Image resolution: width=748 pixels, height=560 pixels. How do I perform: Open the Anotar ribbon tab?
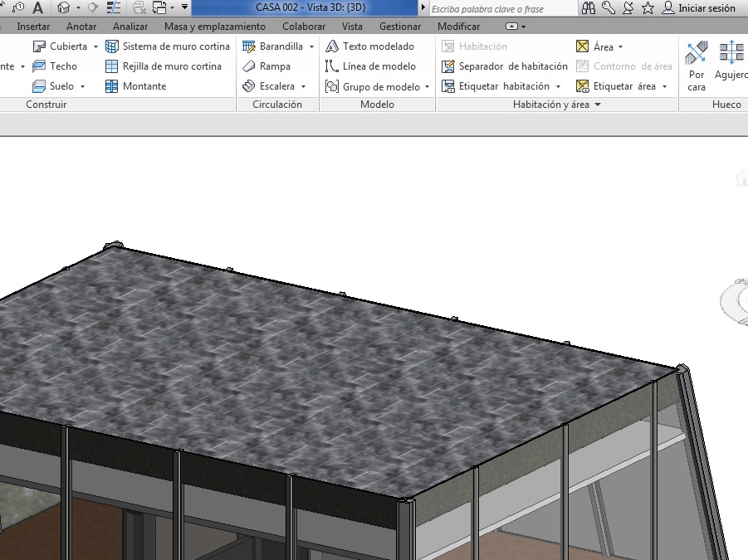pos(81,27)
